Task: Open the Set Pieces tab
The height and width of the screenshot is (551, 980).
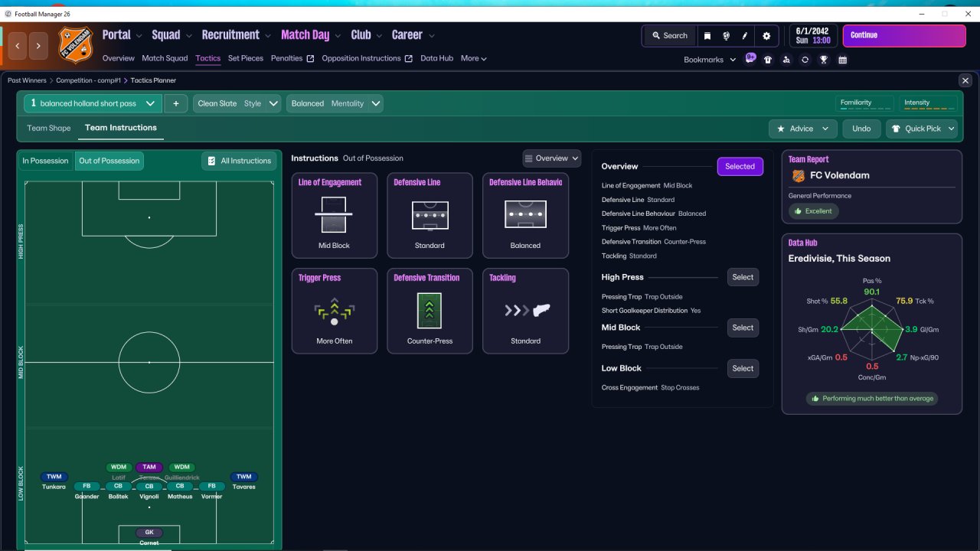Action: coord(246,58)
